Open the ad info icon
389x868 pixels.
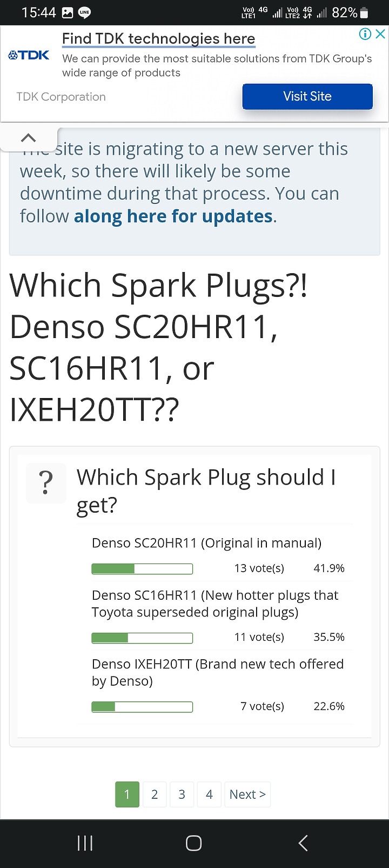coord(365,34)
